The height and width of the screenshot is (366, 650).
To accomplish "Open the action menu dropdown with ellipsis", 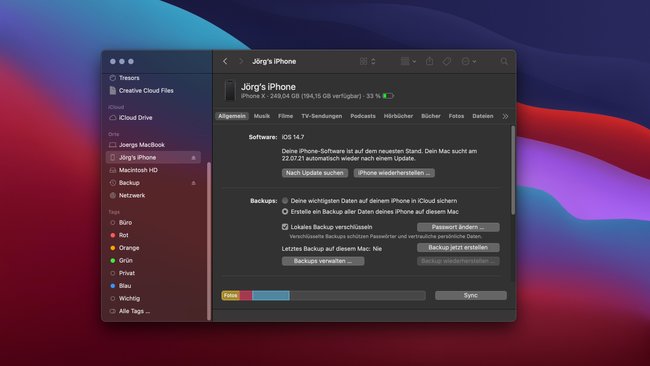I will [469, 61].
